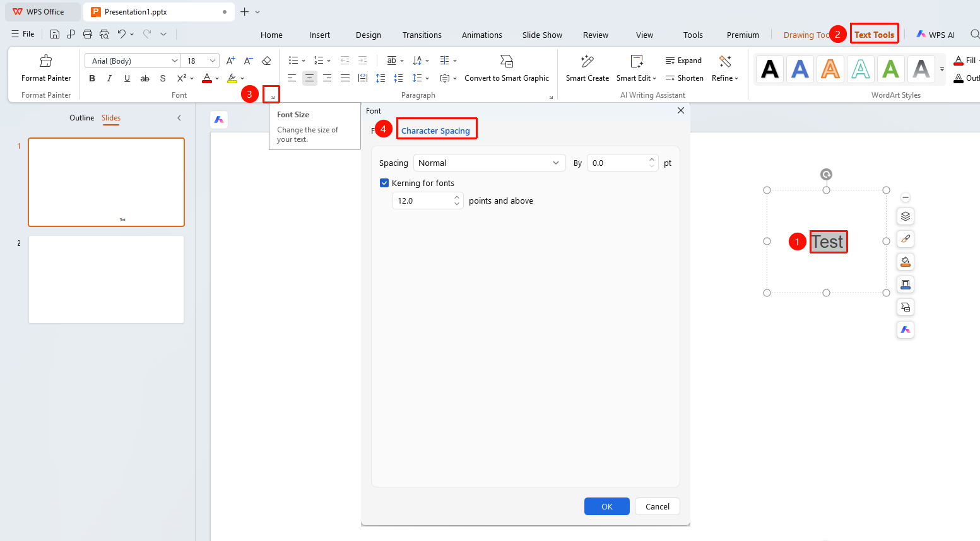Viewport: 980px width, 541px height.
Task: Open the Spacing dropdown set to Normal
Action: pos(488,163)
